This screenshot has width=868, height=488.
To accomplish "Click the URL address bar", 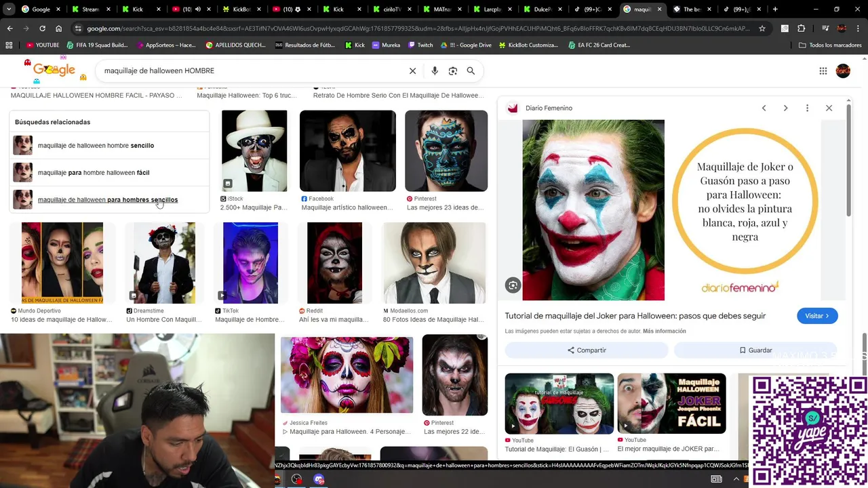I will click(x=417, y=28).
